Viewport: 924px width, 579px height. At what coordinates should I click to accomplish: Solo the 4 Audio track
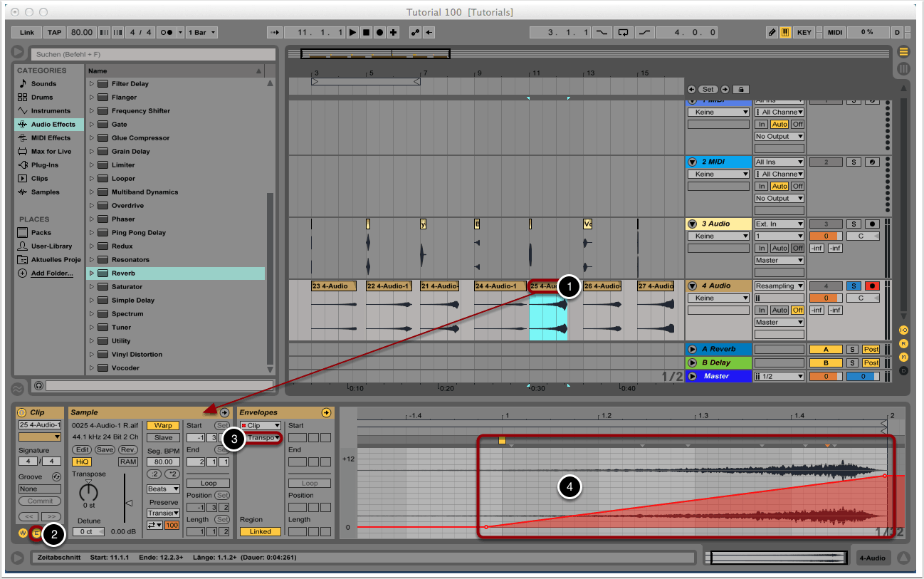(854, 286)
